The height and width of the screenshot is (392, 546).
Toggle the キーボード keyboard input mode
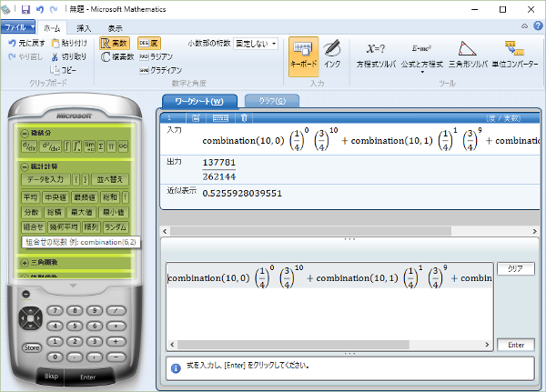click(303, 56)
